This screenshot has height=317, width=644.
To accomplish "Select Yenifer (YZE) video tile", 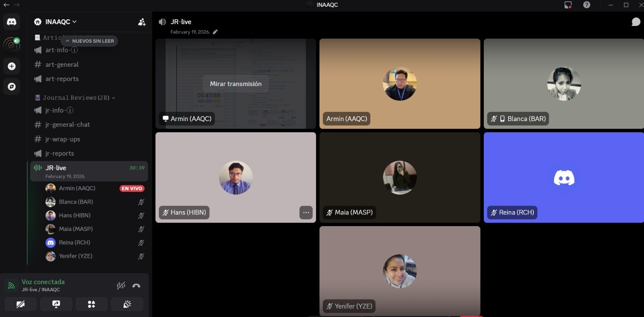I will coord(399,270).
